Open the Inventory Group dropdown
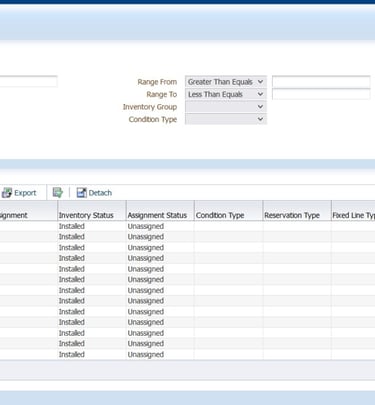 (x=226, y=107)
